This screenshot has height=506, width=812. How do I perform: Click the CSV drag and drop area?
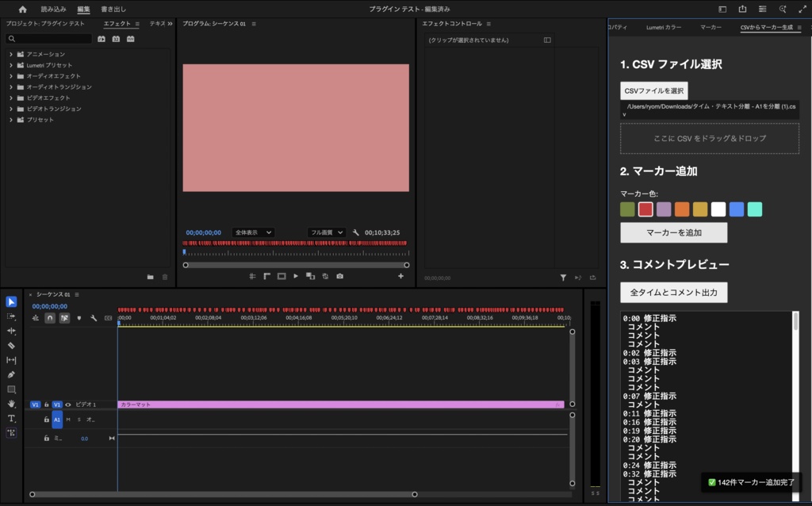[x=710, y=138]
